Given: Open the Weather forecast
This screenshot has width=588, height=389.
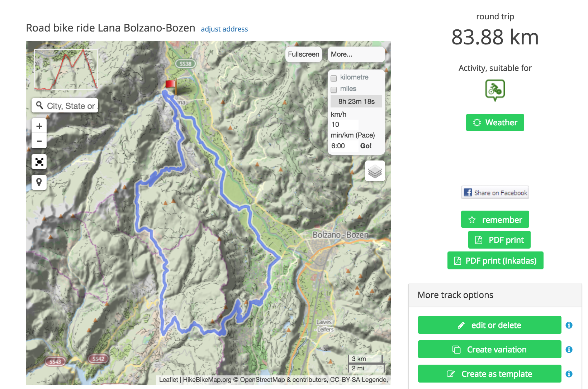Looking at the screenshot, I should 495,122.
